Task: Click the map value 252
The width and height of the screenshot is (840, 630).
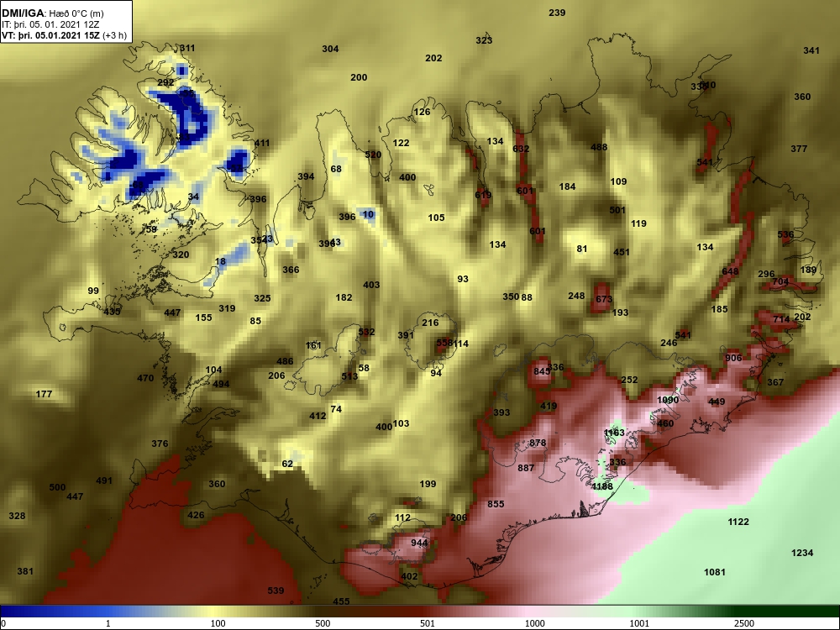Action: [x=629, y=380]
